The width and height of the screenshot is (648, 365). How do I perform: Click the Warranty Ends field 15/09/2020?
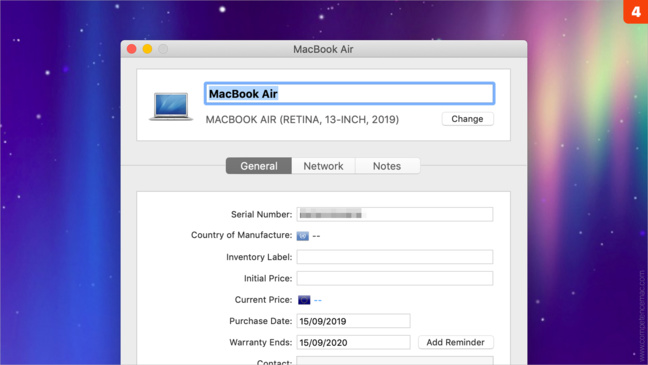(x=353, y=342)
